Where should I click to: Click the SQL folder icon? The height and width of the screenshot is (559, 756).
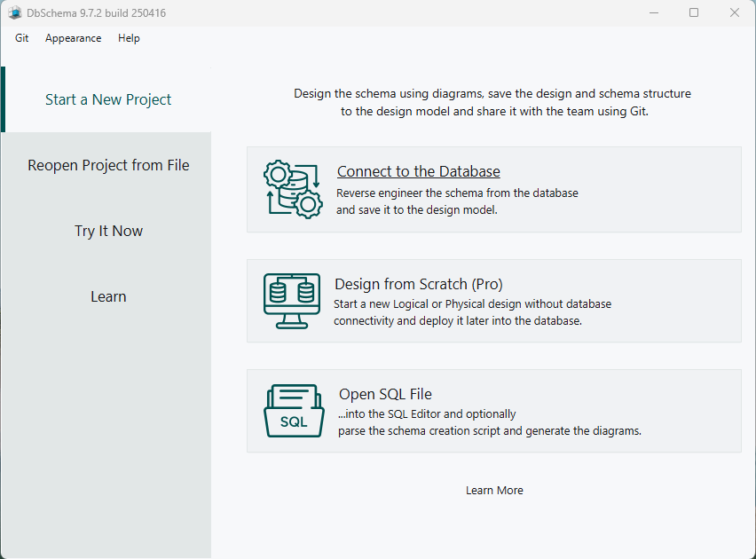294,411
